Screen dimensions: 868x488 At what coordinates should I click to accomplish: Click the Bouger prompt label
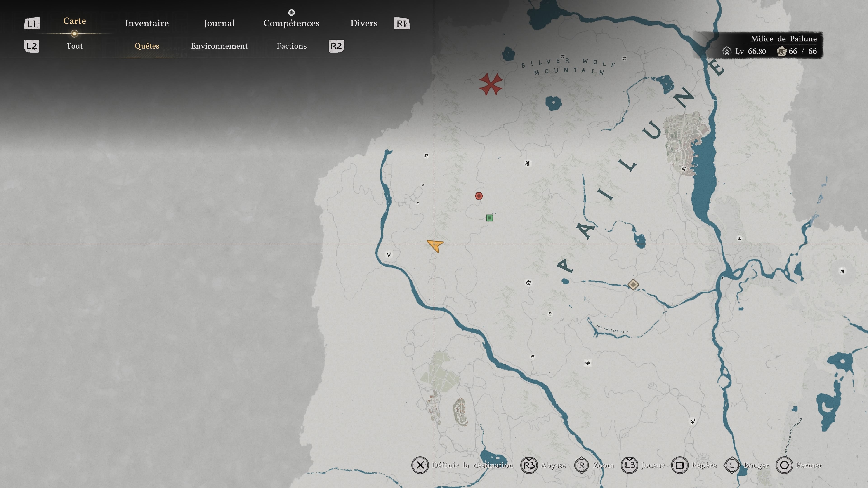[x=756, y=465]
